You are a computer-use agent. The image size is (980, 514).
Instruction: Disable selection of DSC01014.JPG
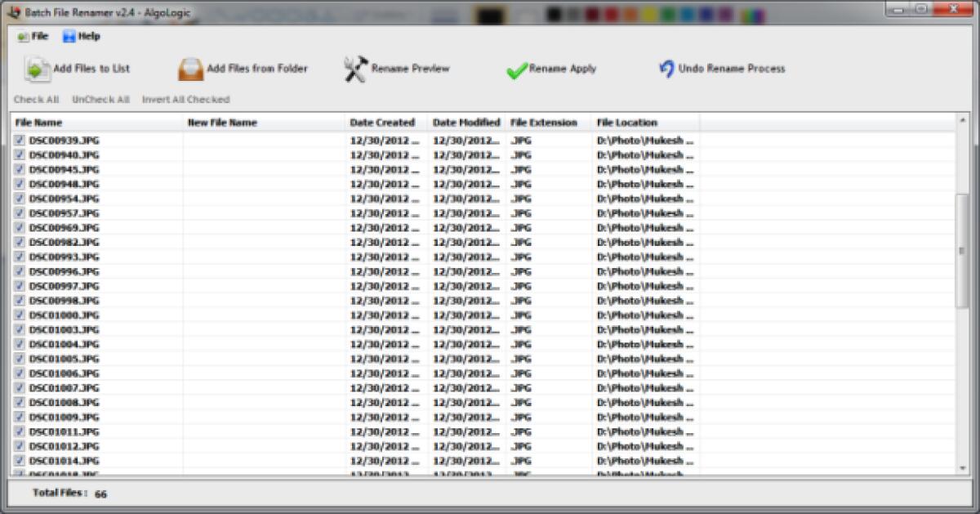(x=19, y=461)
